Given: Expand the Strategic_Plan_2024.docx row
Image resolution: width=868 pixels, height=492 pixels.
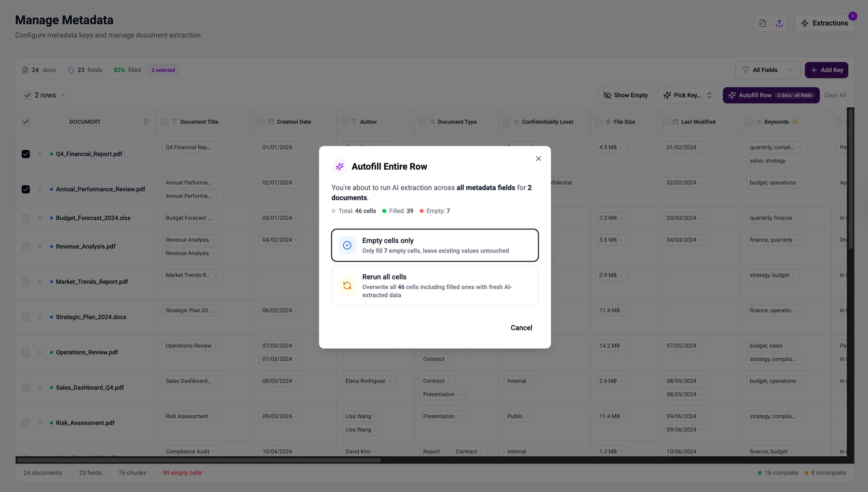Looking at the screenshot, I should [x=40, y=317].
